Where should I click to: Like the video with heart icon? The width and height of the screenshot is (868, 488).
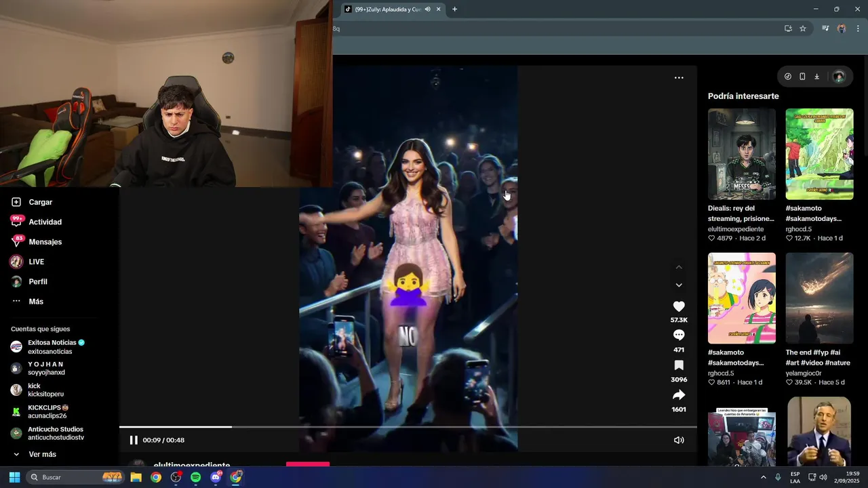(679, 306)
